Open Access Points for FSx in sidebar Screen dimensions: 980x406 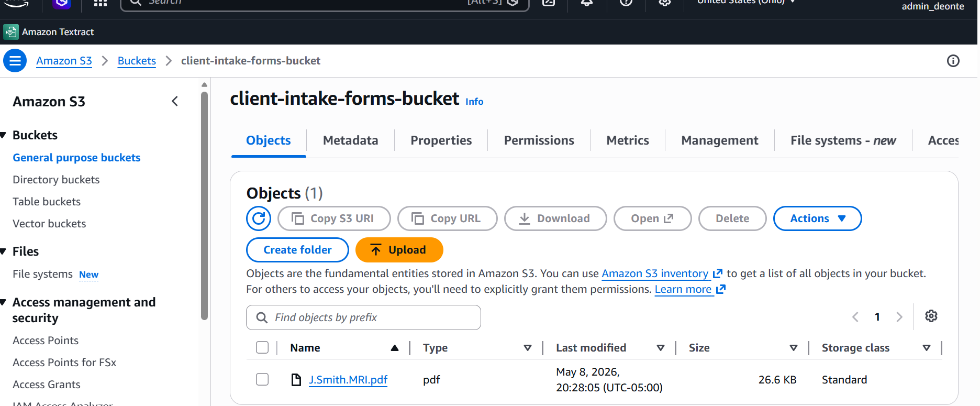tap(64, 363)
